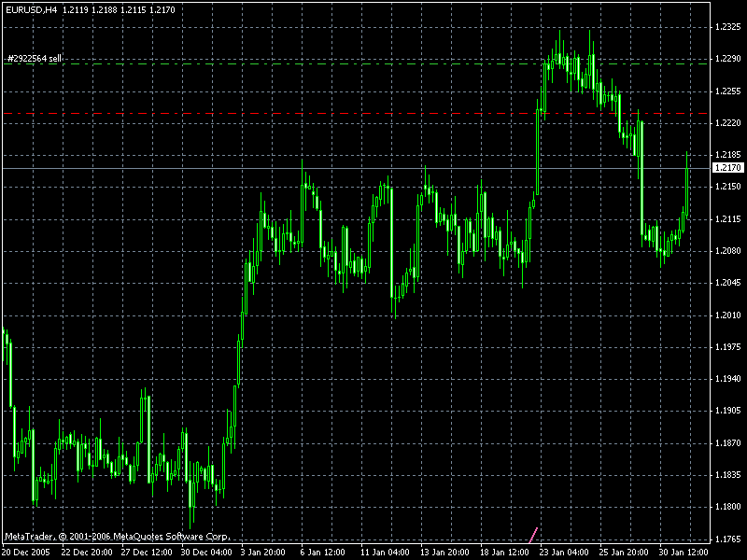747x560 pixels.
Task: Click the 11 Jan 04:00 time label
Action: click(x=385, y=553)
